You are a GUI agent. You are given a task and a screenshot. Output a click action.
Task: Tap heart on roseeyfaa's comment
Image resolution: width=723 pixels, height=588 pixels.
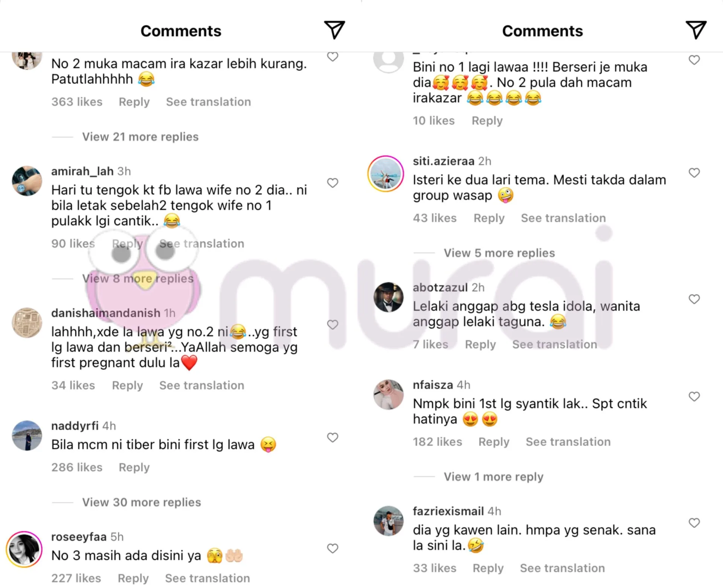pos(333,548)
